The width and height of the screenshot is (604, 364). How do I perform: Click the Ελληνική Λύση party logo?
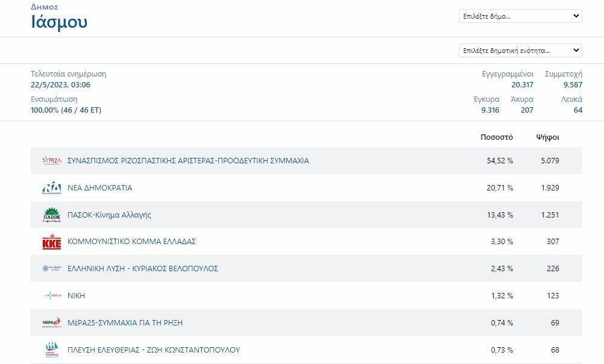[52, 268]
